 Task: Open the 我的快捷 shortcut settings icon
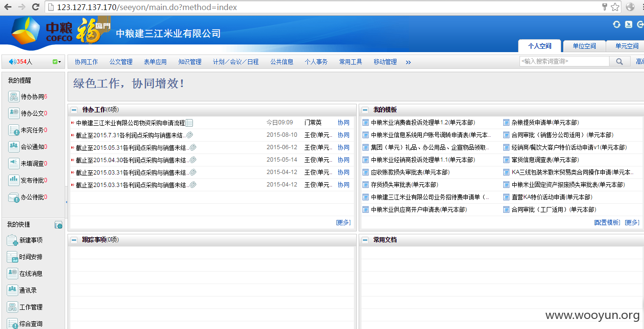pyautogui.click(x=58, y=225)
